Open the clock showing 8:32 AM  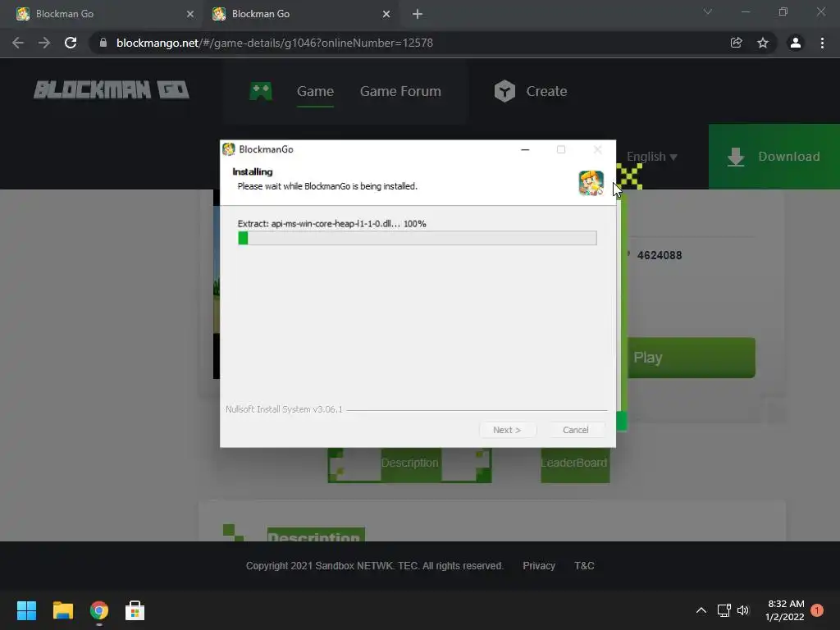click(x=785, y=610)
